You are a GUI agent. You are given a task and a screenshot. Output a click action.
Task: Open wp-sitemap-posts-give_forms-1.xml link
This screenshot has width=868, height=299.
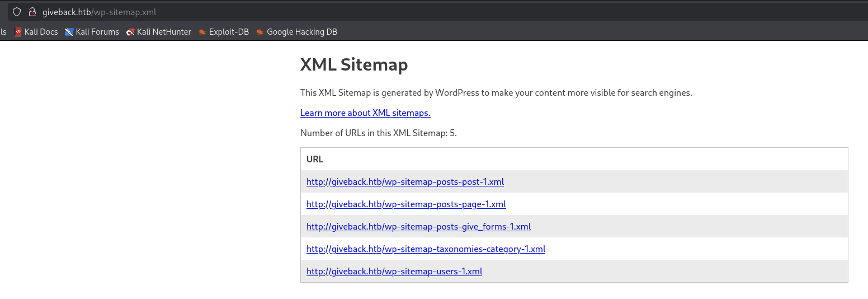click(x=418, y=227)
